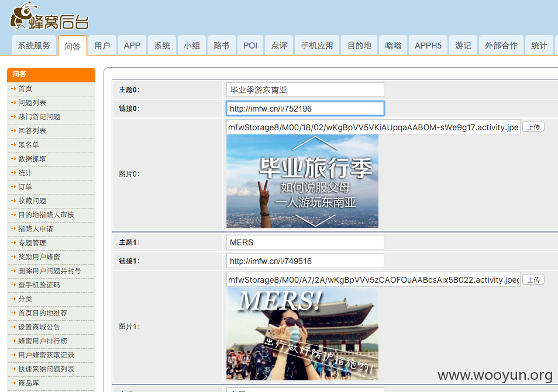
Task: Open the 黑名单 sidebar link
Action: (x=29, y=145)
